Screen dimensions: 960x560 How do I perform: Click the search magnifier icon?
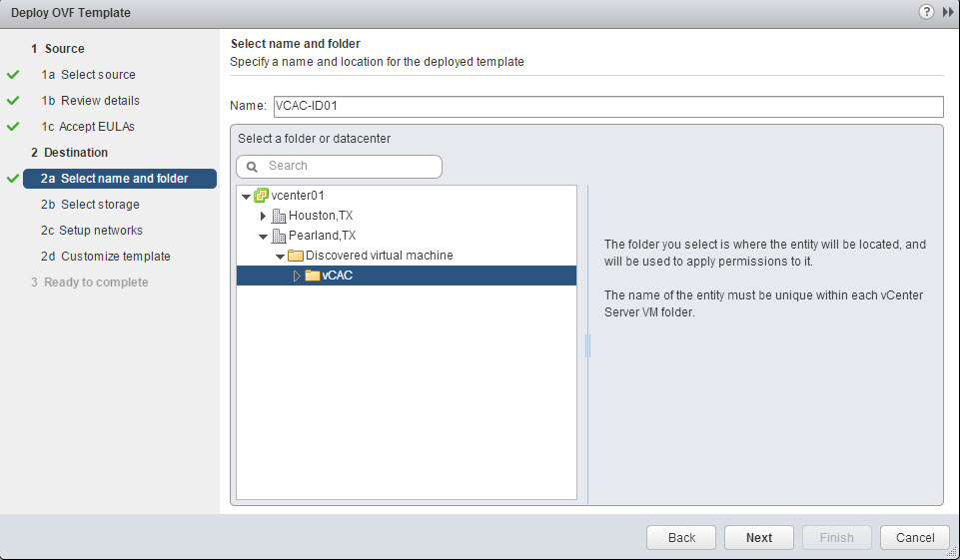tap(253, 166)
